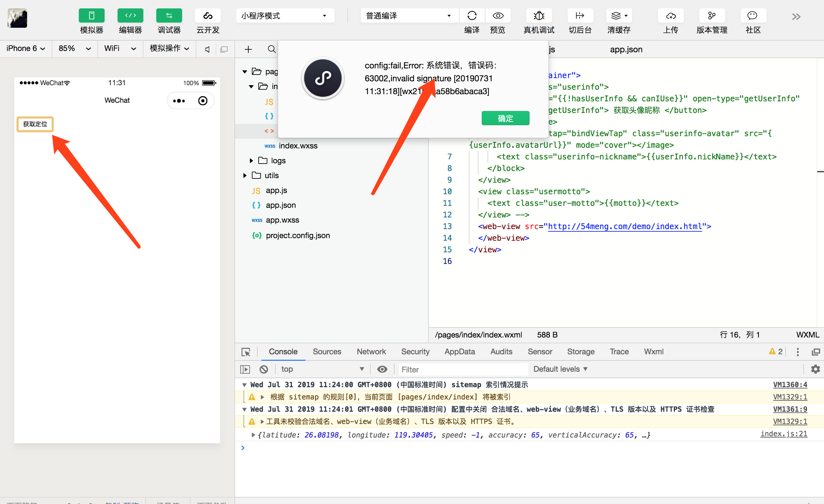This screenshot has width=824, height=504.
Task: Click the 编译 refresh icon
Action: [471, 16]
